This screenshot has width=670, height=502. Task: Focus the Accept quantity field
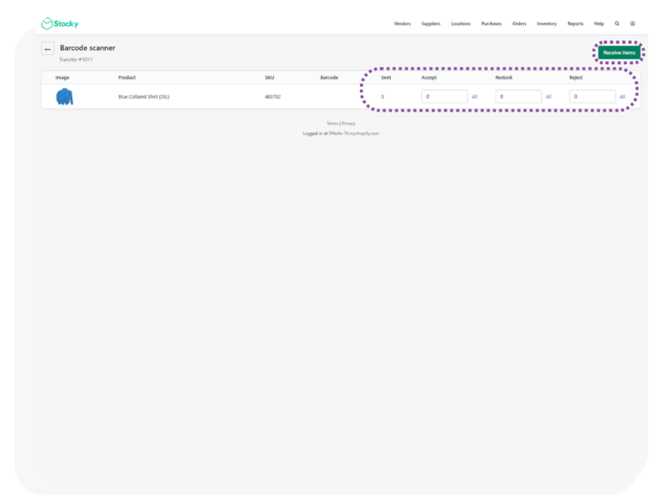coord(444,97)
